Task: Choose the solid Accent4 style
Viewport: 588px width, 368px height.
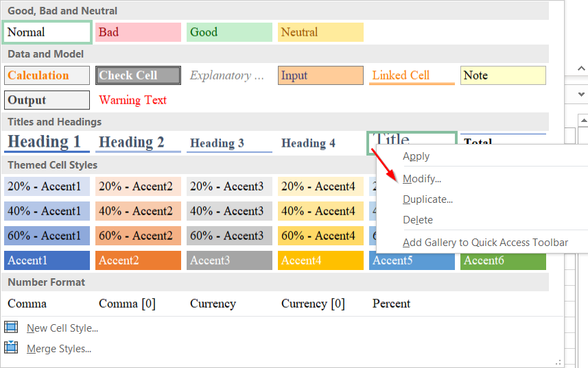Action: [x=320, y=260]
